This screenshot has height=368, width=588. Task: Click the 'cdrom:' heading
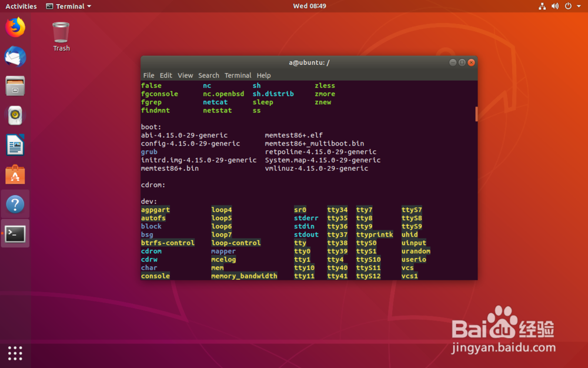click(153, 185)
